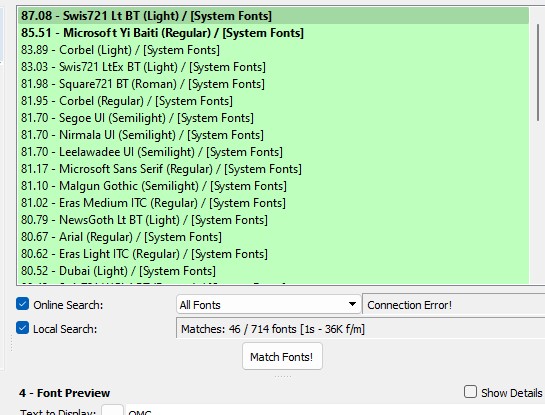This screenshot has width=545, height=415.
Task: Click the Matches: 46 / 714 fonts status field
Action: [361, 328]
